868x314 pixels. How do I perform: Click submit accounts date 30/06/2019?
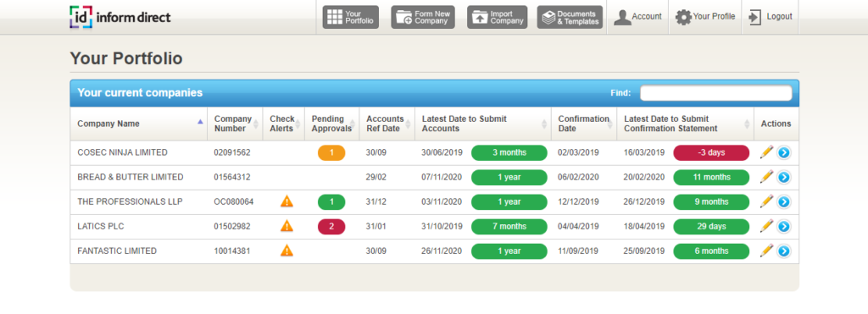pyautogui.click(x=442, y=152)
